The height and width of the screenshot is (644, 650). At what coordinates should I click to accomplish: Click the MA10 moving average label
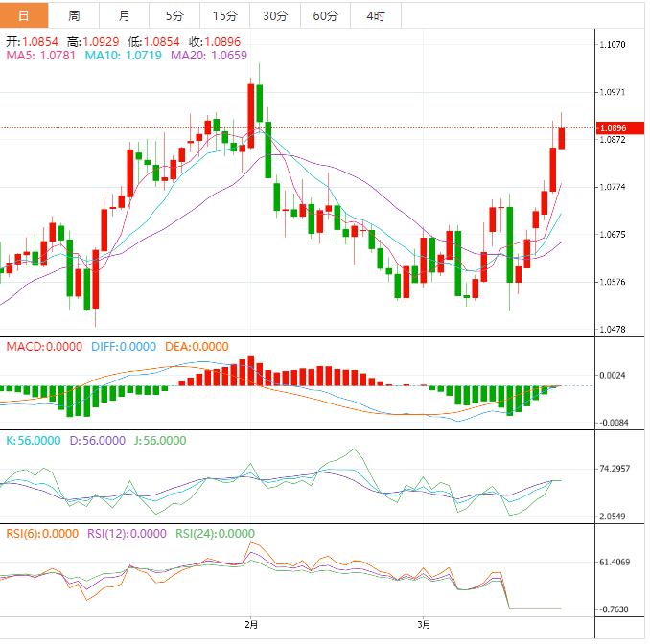(x=125, y=56)
